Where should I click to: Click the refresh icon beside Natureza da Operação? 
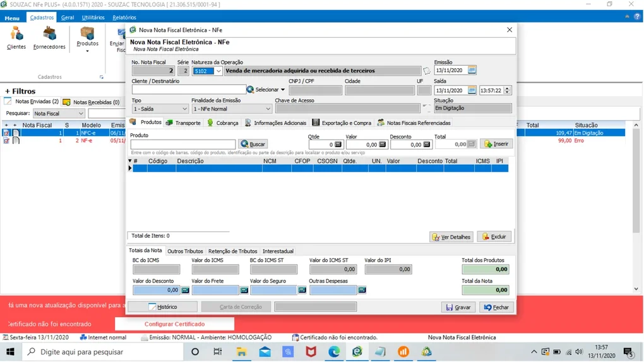(x=427, y=71)
